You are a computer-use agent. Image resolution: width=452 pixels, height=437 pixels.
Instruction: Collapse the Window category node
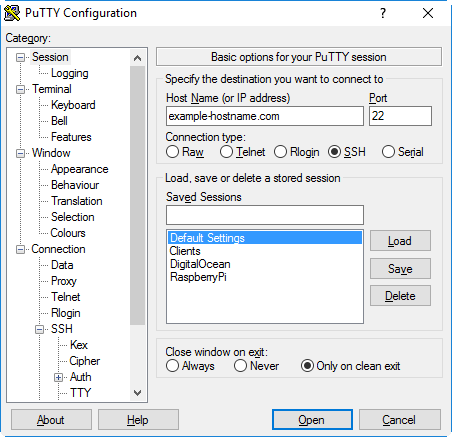click(20, 153)
